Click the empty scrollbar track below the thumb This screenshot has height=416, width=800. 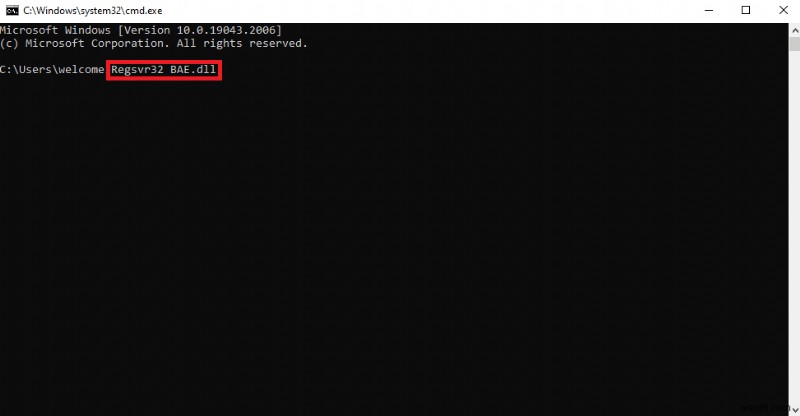[794, 225]
